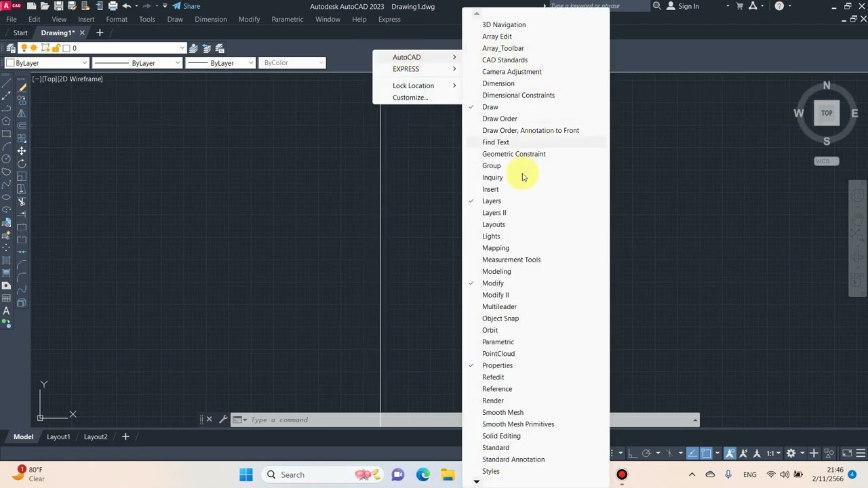Open the Parametric menu in menu bar
This screenshot has width=868, height=488.
(x=287, y=19)
